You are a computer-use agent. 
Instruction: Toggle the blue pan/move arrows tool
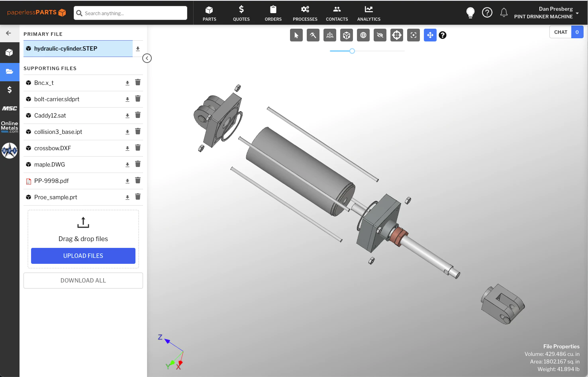coord(430,35)
